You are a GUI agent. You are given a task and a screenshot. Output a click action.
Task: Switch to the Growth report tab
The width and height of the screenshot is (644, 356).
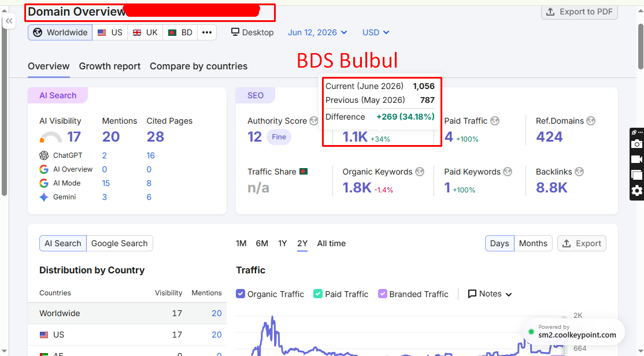(110, 66)
